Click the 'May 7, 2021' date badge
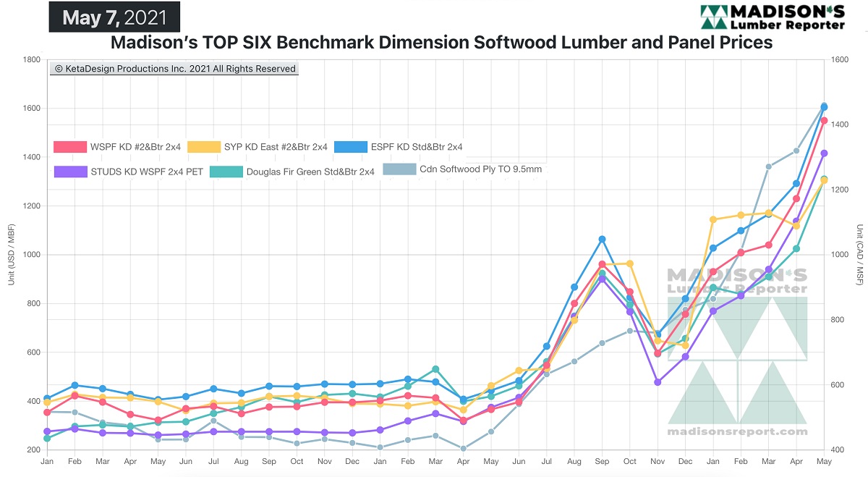Viewport: 868px width, 477px height. 114,17
